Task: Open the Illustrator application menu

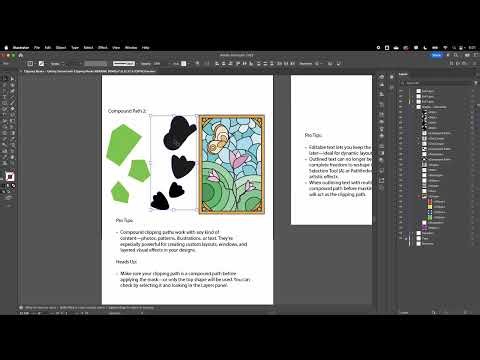Action: pos(21,48)
